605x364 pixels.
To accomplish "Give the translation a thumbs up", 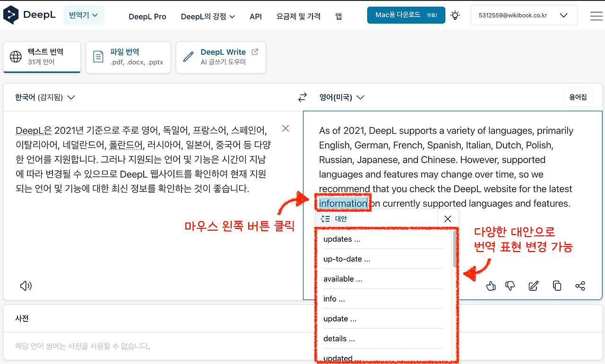I will (491, 286).
